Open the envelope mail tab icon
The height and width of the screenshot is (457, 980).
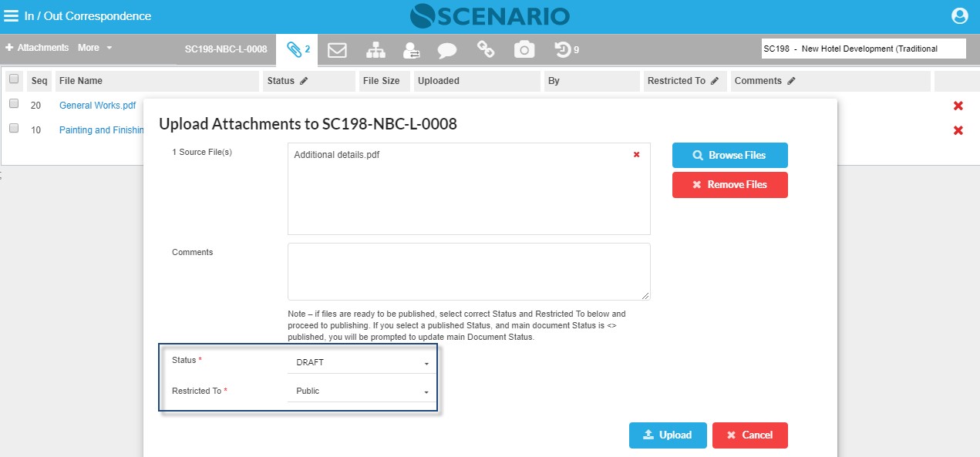(x=337, y=50)
